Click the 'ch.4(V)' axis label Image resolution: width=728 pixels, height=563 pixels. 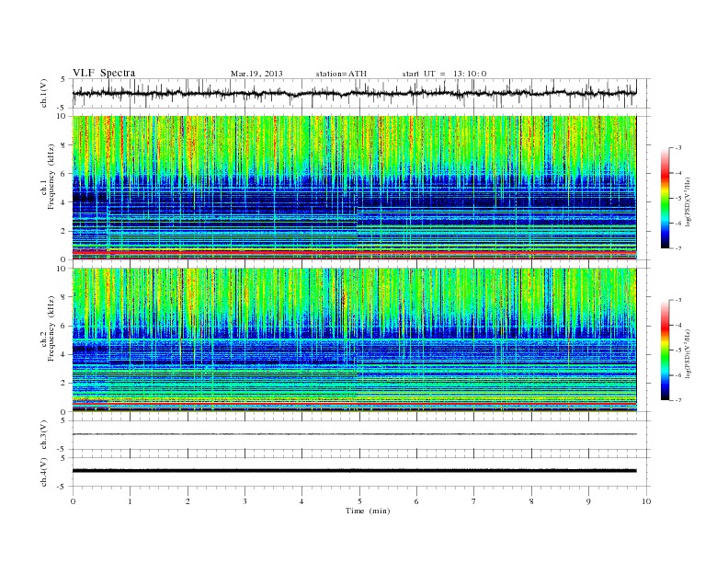[x=44, y=473]
